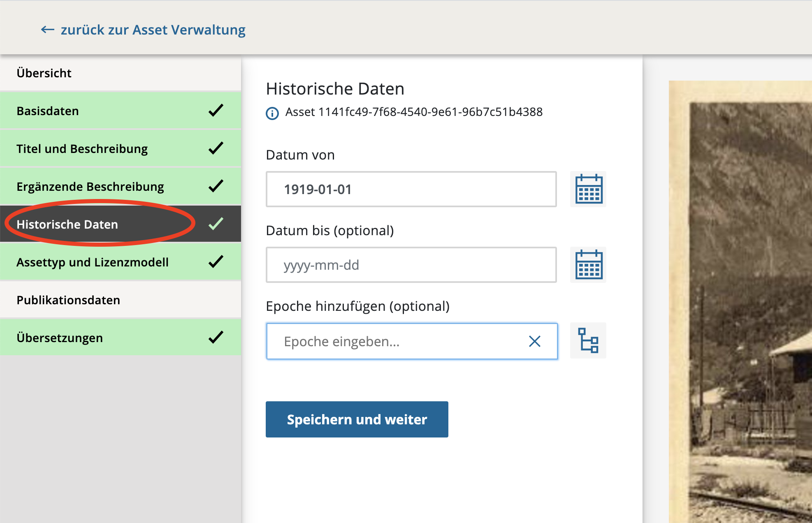This screenshot has width=812, height=523.
Task: Open the Übersicht section
Action: [x=121, y=73]
